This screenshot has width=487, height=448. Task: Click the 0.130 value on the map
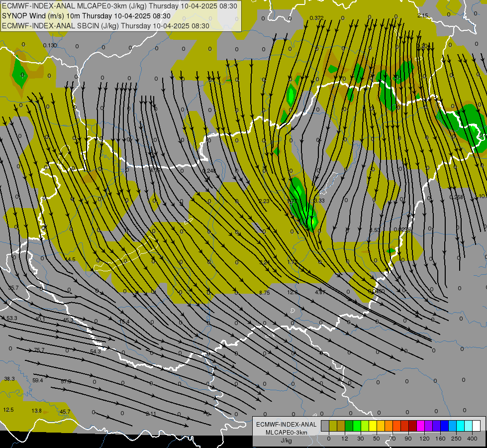pos(50,45)
